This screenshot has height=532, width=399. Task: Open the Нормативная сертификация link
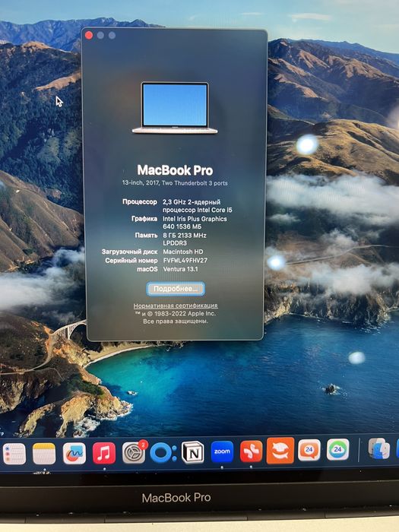pos(176,306)
